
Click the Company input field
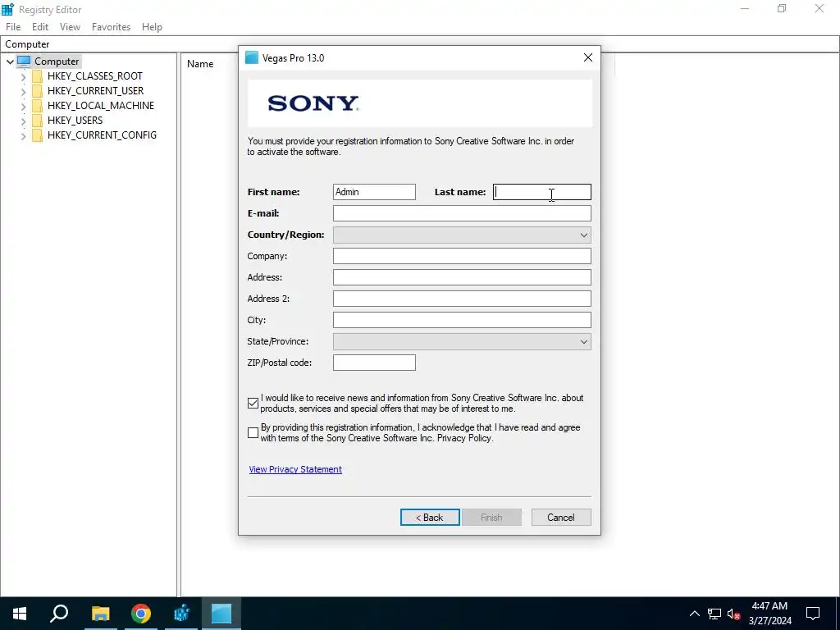tap(462, 256)
